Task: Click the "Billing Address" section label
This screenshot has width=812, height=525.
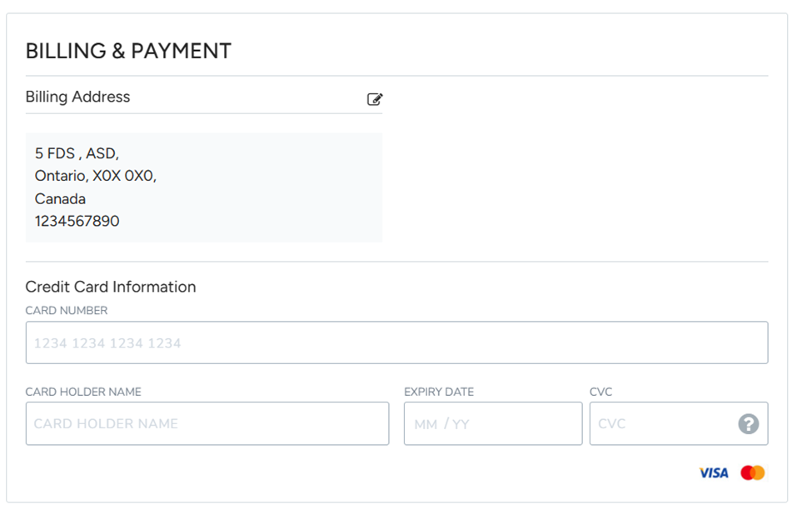Action: tap(77, 97)
